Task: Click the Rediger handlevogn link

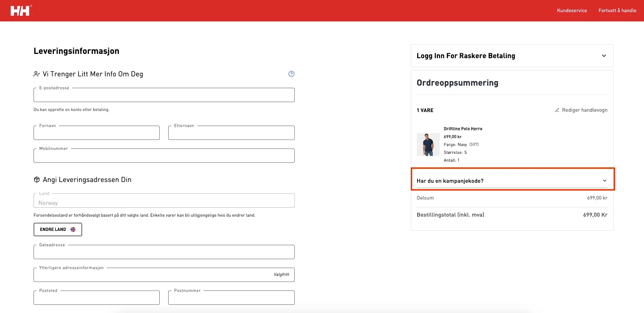Action: 581,110
